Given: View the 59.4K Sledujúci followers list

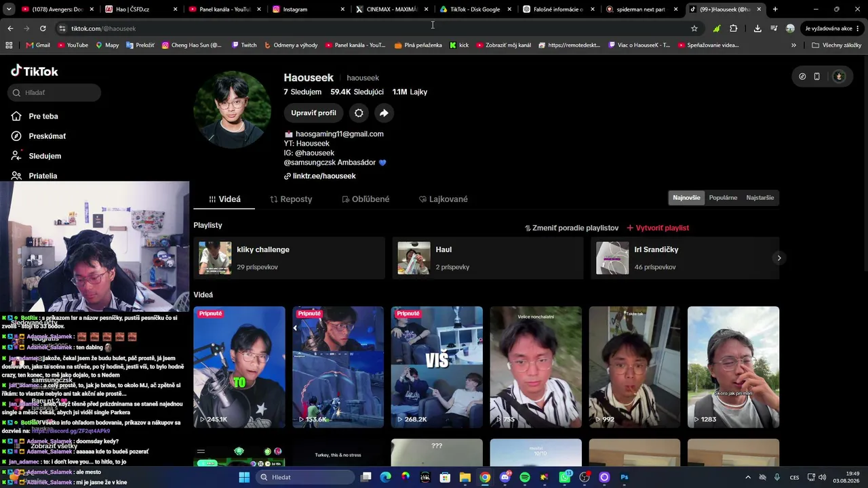Looking at the screenshot, I should click(x=357, y=92).
